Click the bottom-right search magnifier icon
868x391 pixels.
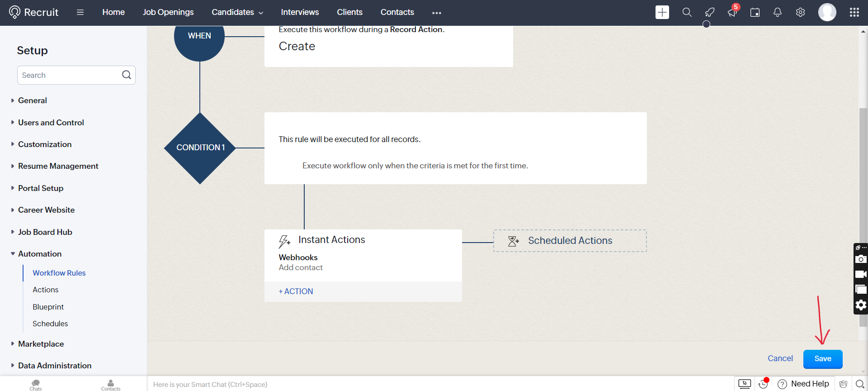pos(860,384)
